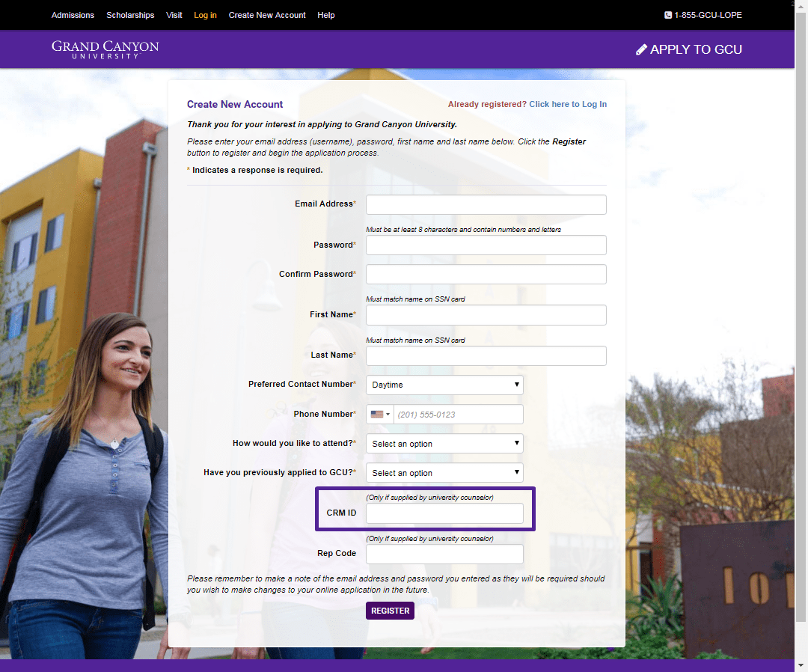Click the Rep Code input field
This screenshot has height=672, width=808.
tap(444, 554)
